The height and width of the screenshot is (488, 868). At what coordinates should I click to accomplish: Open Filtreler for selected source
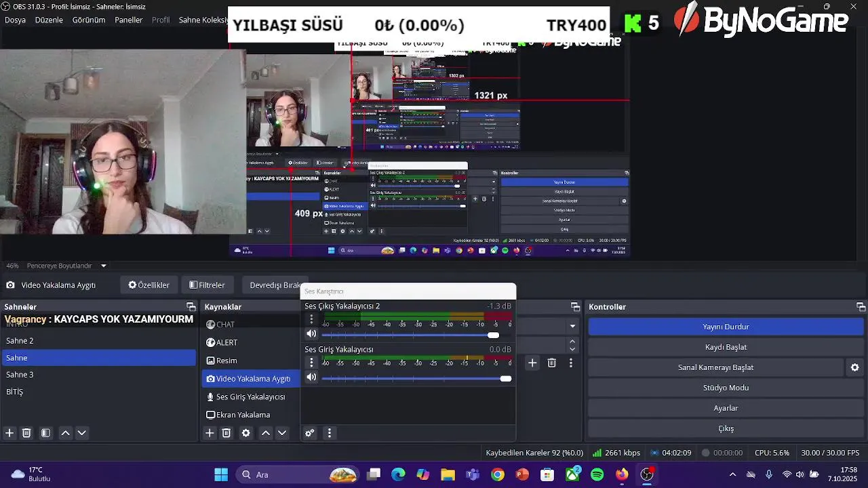207,285
